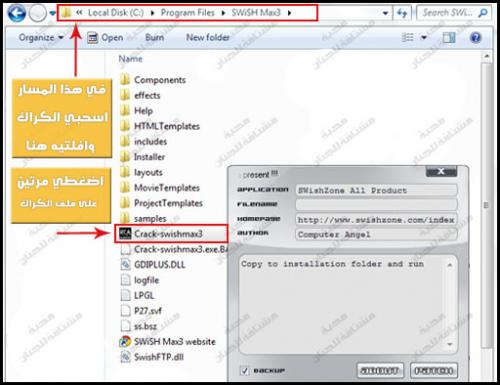Viewport: 500px width, 385px height.
Task: Expand chevron after SWiSH Max3 in path
Action: pyautogui.click(x=289, y=13)
